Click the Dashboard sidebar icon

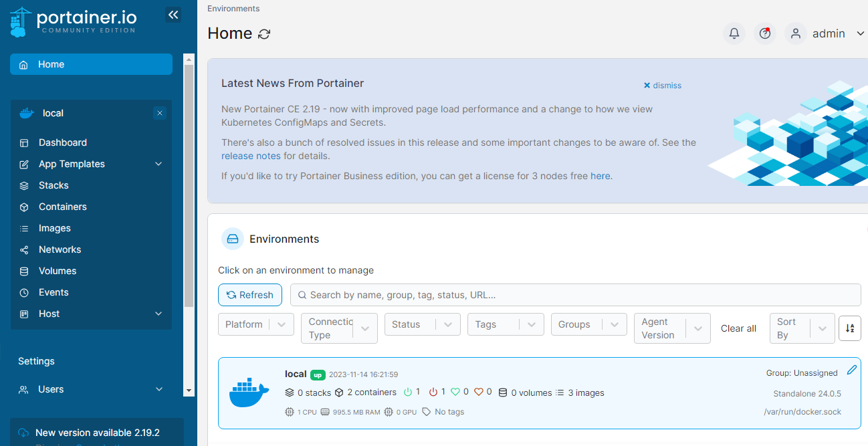coord(24,142)
